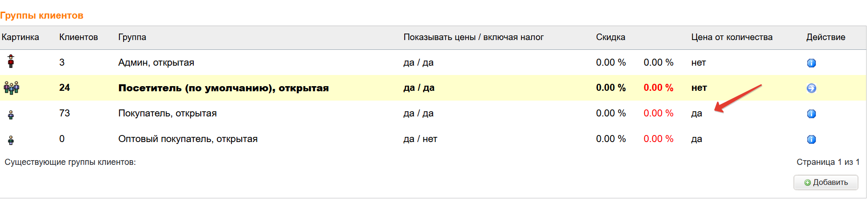Image resolution: width=868 pixels, height=217 pixels.
Task: Click the Группа column header
Action: [x=132, y=37]
